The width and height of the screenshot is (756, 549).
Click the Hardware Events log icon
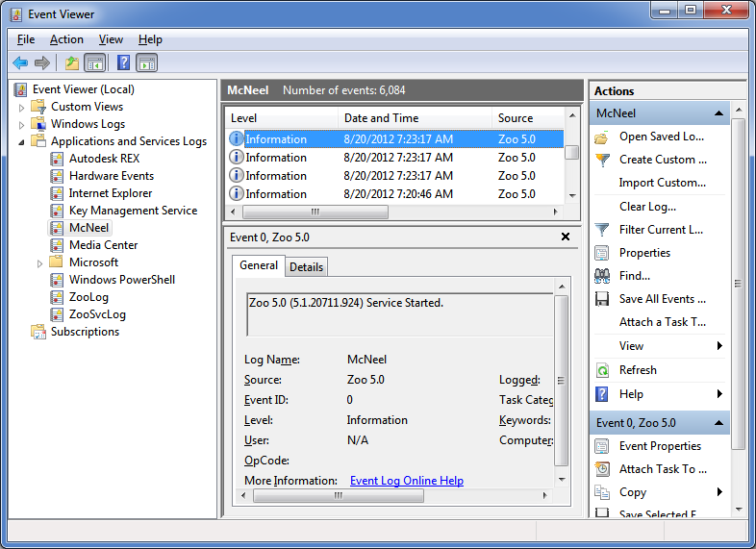point(57,176)
